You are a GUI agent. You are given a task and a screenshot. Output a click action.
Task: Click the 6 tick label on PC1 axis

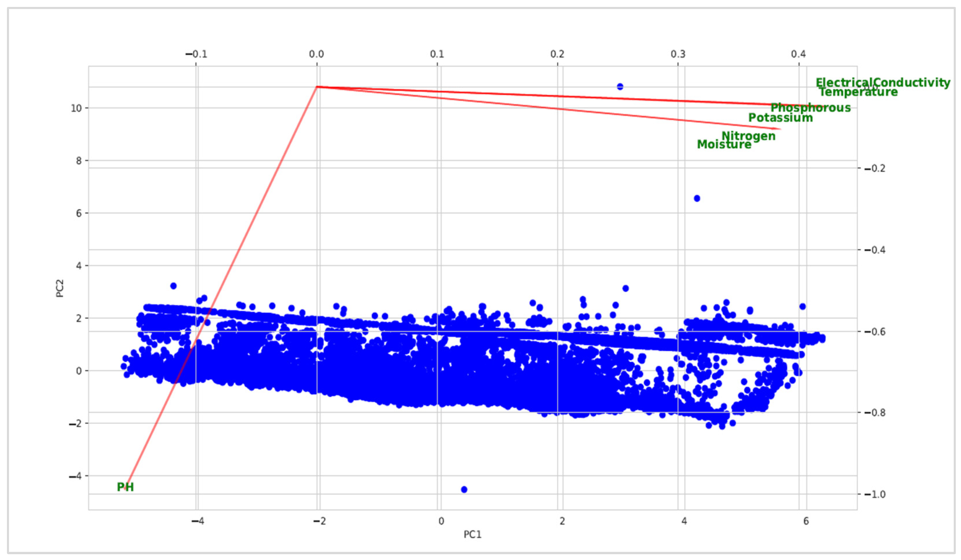pyautogui.click(x=806, y=521)
